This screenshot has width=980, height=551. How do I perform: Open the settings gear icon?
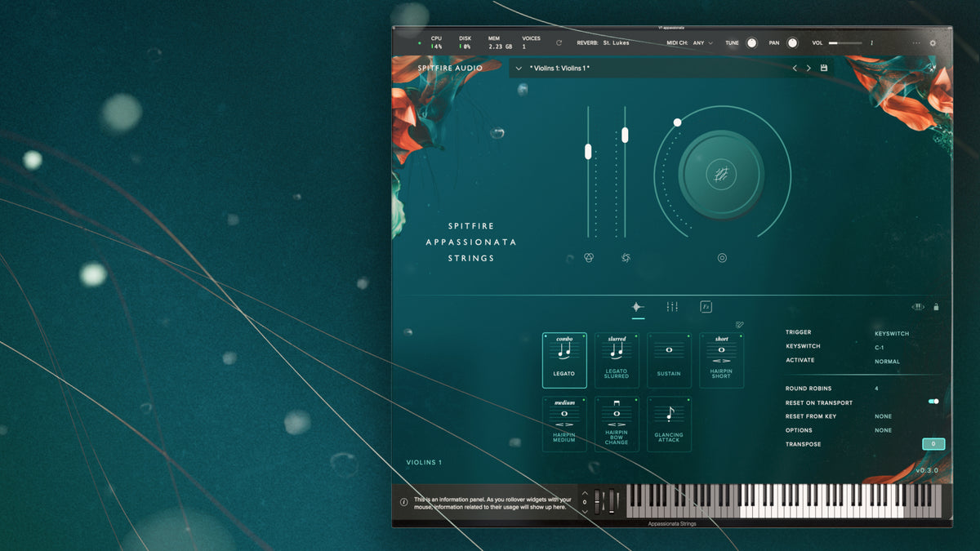(933, 43)
